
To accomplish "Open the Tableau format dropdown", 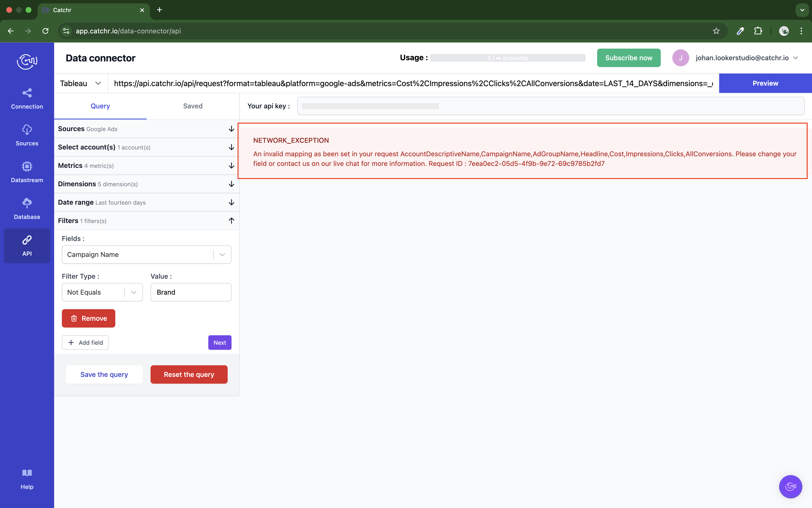I will 80,83.
